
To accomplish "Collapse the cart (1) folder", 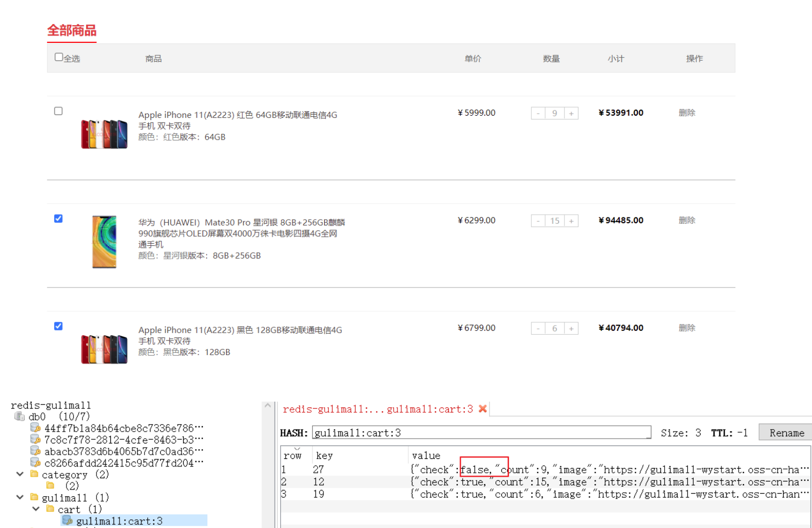I will [36, 509].
